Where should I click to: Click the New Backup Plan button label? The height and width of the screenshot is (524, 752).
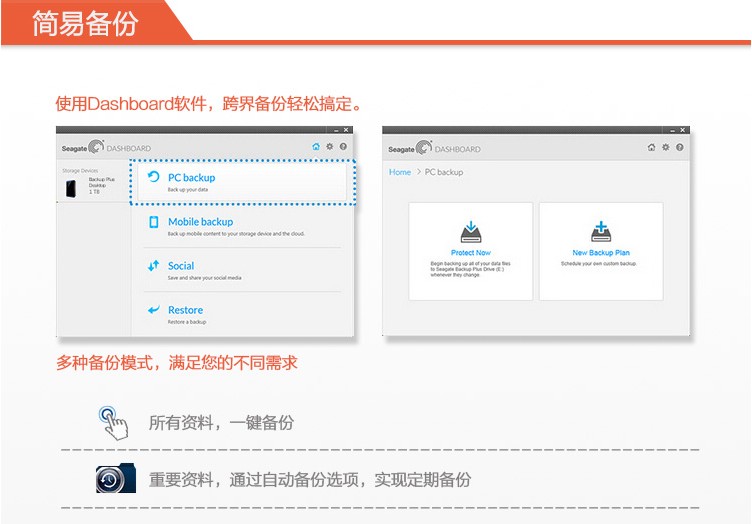601,253
